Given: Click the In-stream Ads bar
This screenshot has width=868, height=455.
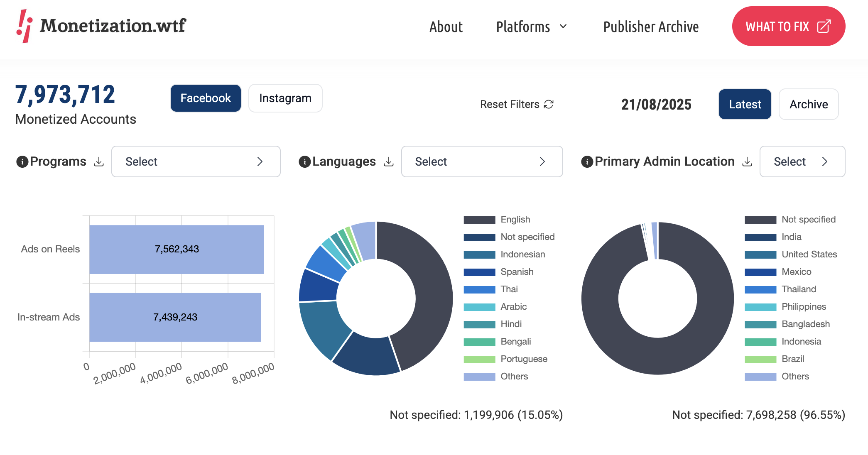Looking at the screenshot, I should 175,317.
